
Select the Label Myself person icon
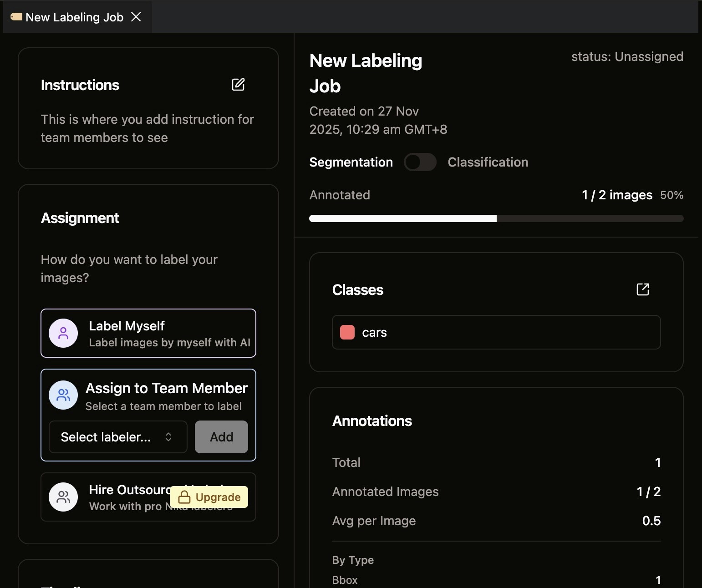tap(63, 333)
